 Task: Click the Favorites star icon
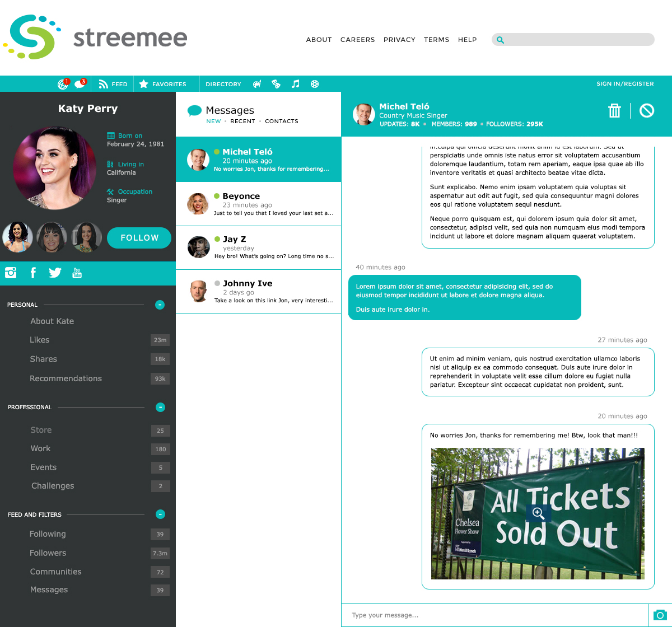click(x=144, y=84)
